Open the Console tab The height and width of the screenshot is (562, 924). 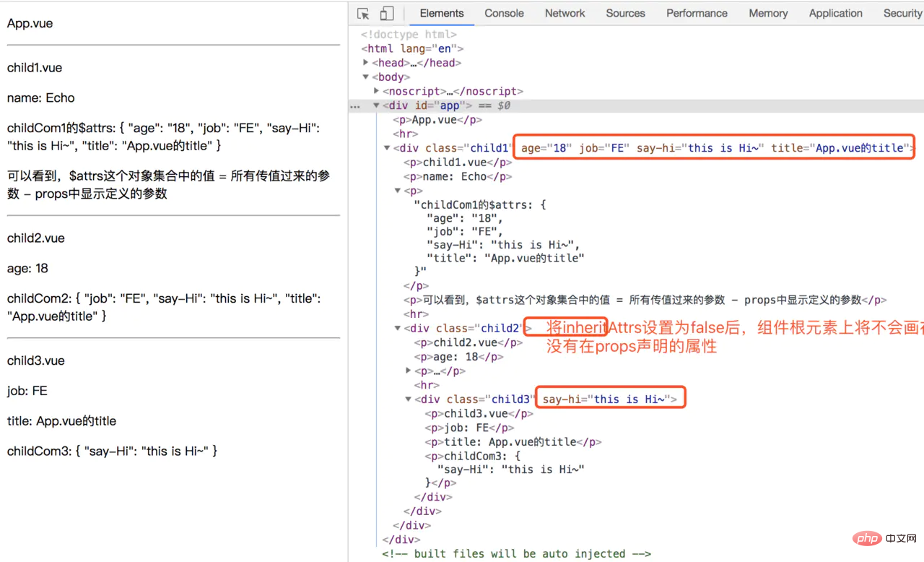pyautogui.click(x=505, y=13)
